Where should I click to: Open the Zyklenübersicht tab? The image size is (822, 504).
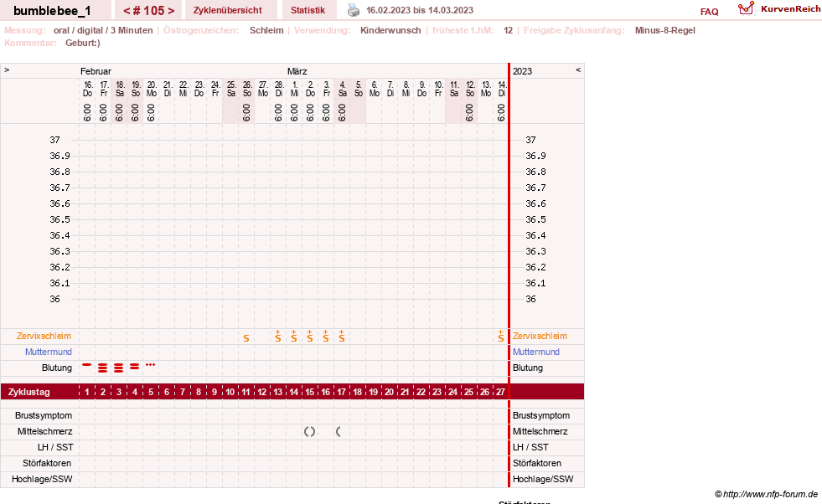[228, 11]
